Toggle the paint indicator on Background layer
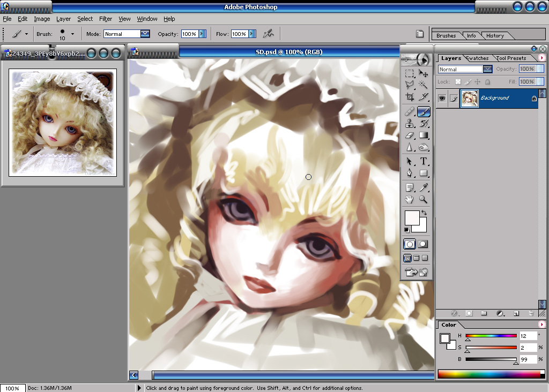The height and width of the screenshot is (392, 549). (x=454, y=98)
